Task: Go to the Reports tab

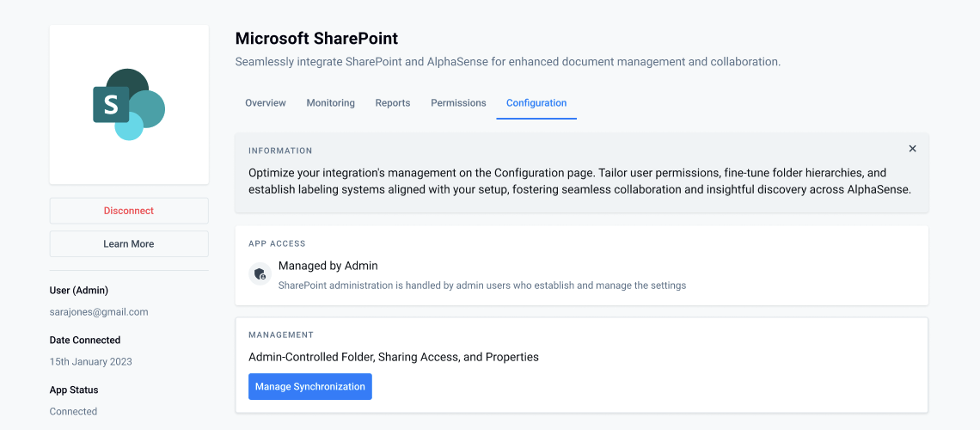Action: point(393,103)
